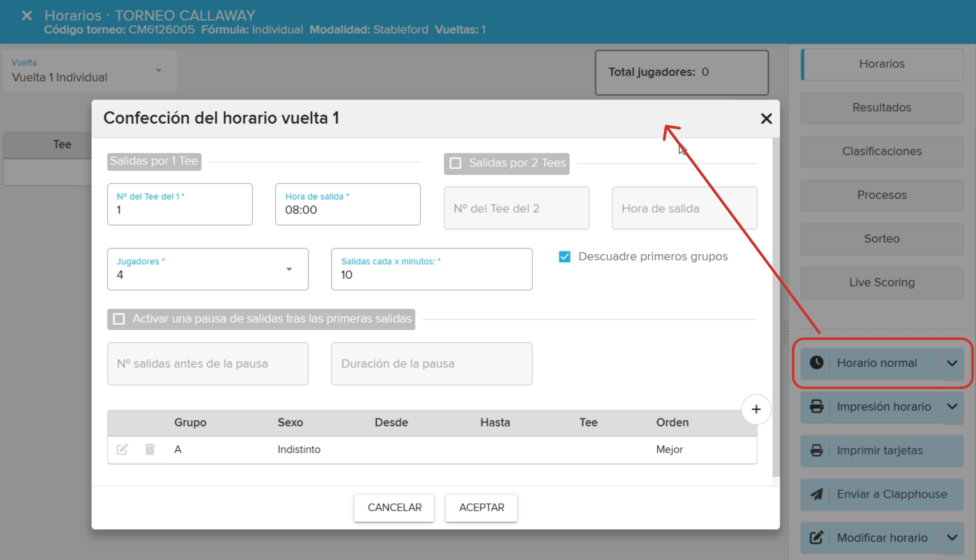Image resolution: width=976 pixels, height=560 pixels.
Task: Click the Hasta column header
Action: [495, 422]
